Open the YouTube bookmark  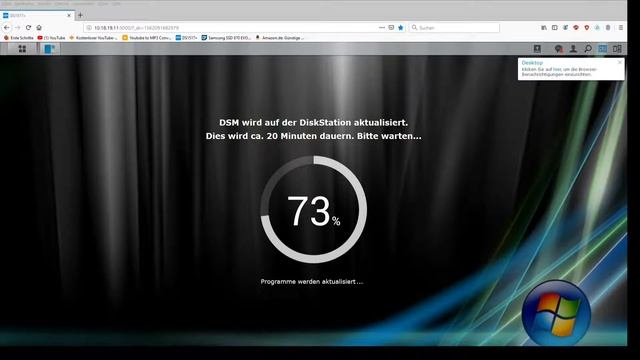(x=51, y=38)
